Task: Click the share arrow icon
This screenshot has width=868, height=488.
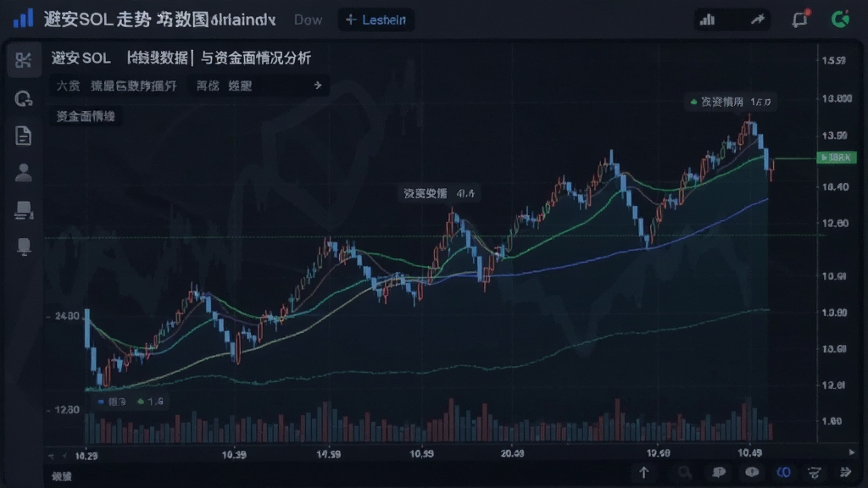Action: pos(757,20)
